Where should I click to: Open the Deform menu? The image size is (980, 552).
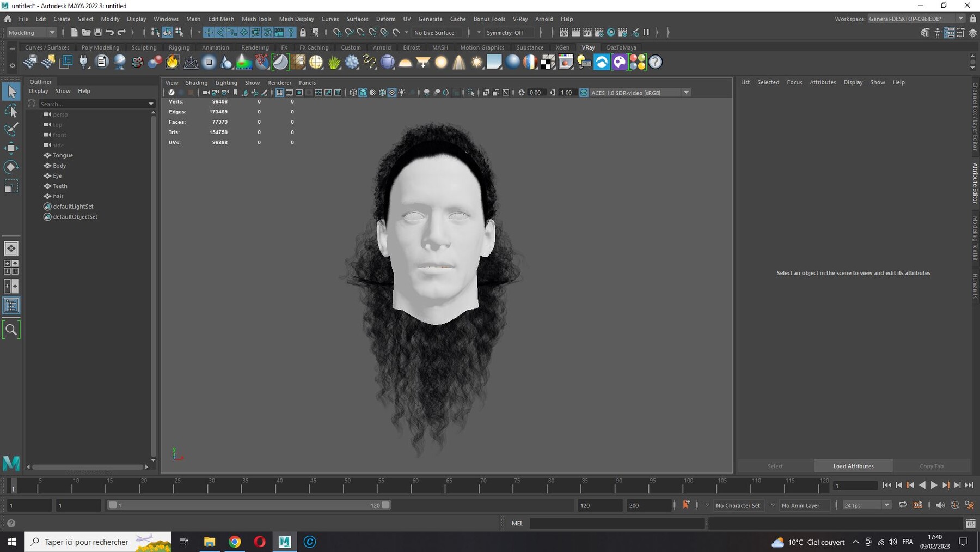(x=385, y=19)
